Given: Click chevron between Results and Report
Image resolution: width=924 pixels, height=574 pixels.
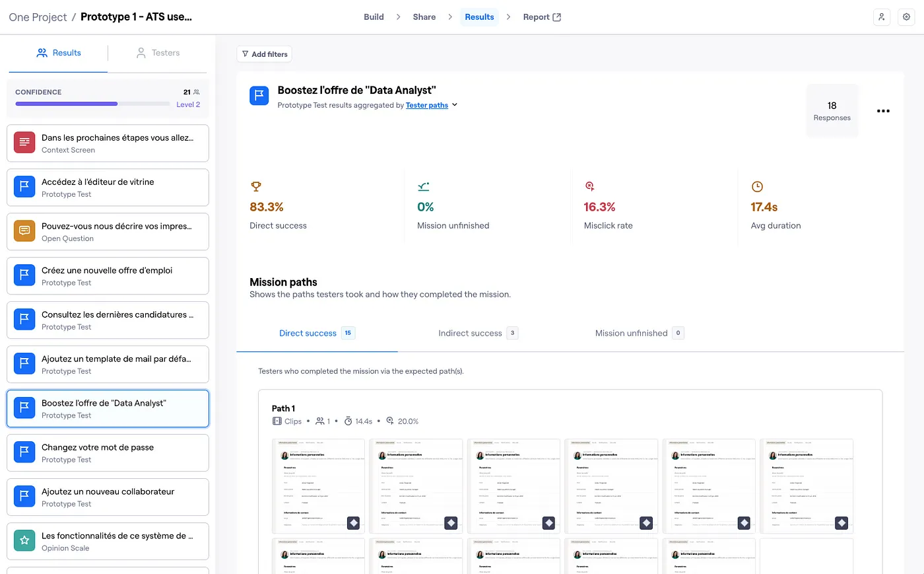Looking at the screenshot, I should click(508, 17).
